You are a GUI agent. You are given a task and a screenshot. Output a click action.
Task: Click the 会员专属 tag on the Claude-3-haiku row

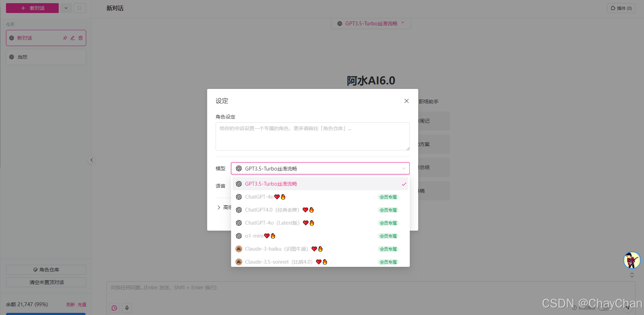click(388, 249)
